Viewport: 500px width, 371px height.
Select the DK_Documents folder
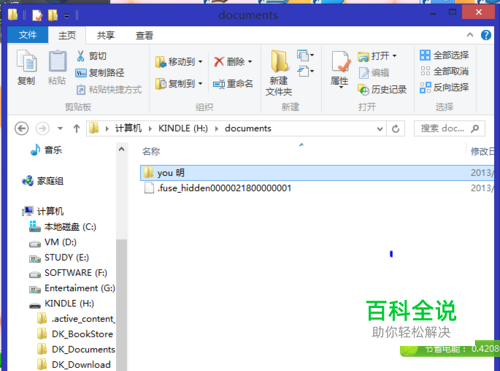pyautogui.click(x=76, y=349)
